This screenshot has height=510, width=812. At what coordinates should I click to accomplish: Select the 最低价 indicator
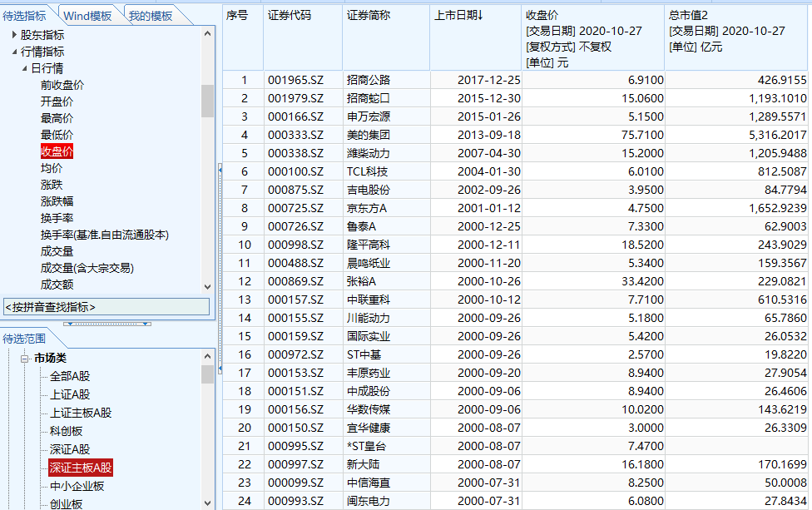click(57, 135)
